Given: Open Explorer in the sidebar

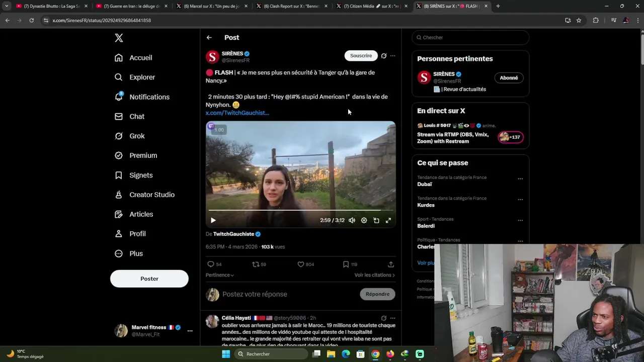Looking at the screenshot, I should (x=135, y=77).
